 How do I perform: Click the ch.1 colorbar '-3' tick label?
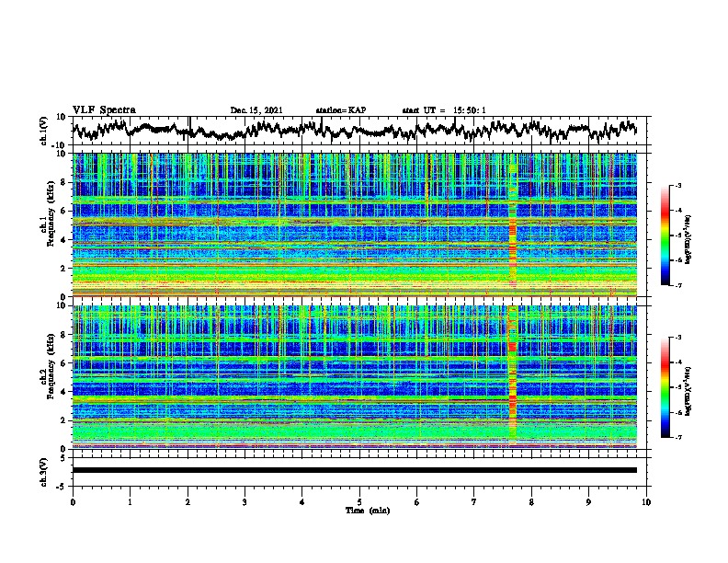click(677, 185)
